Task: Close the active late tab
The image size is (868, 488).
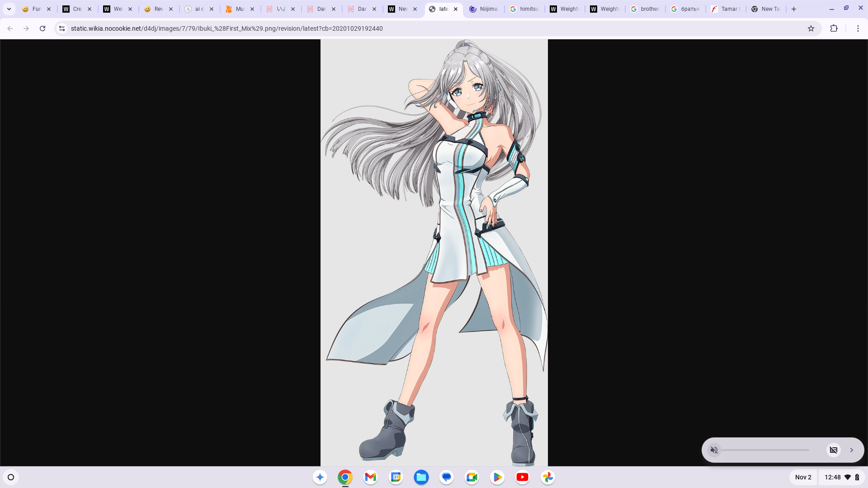Action: [x=456, y=9]
